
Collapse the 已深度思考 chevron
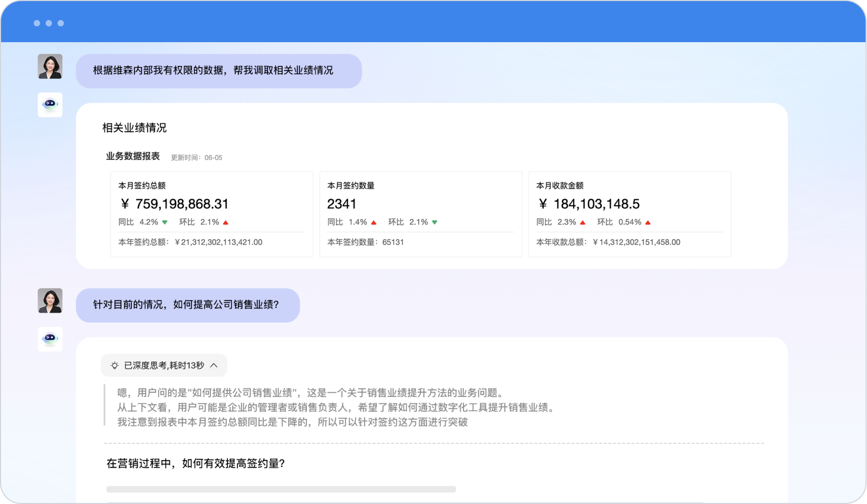(x=214, y=365)
